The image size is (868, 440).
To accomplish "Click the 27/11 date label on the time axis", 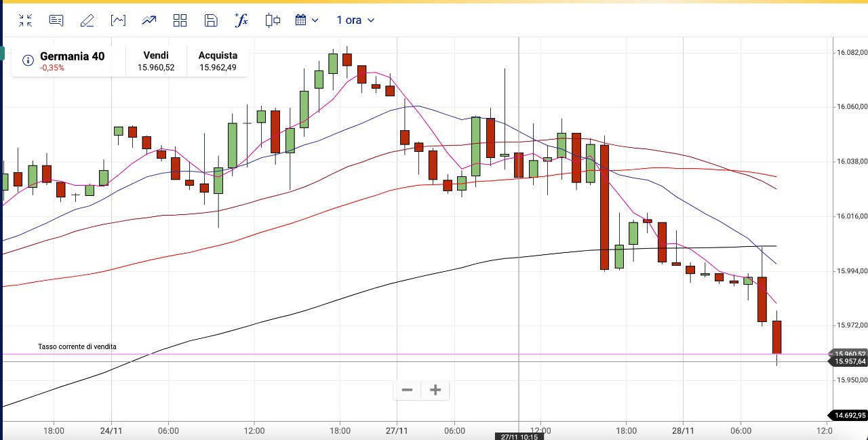I will [x=397, y=431].
